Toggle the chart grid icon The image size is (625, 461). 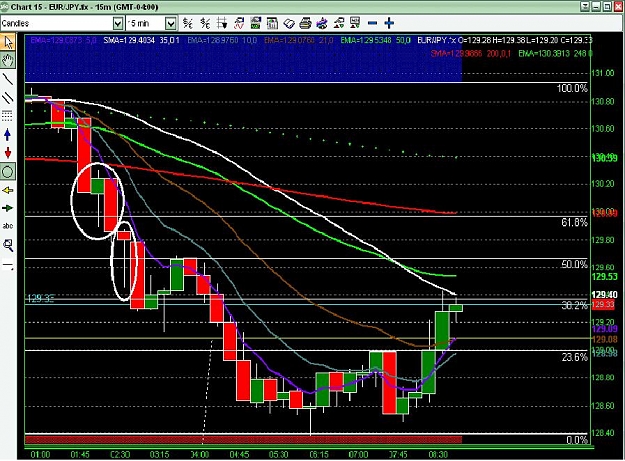tap(222, 24)
